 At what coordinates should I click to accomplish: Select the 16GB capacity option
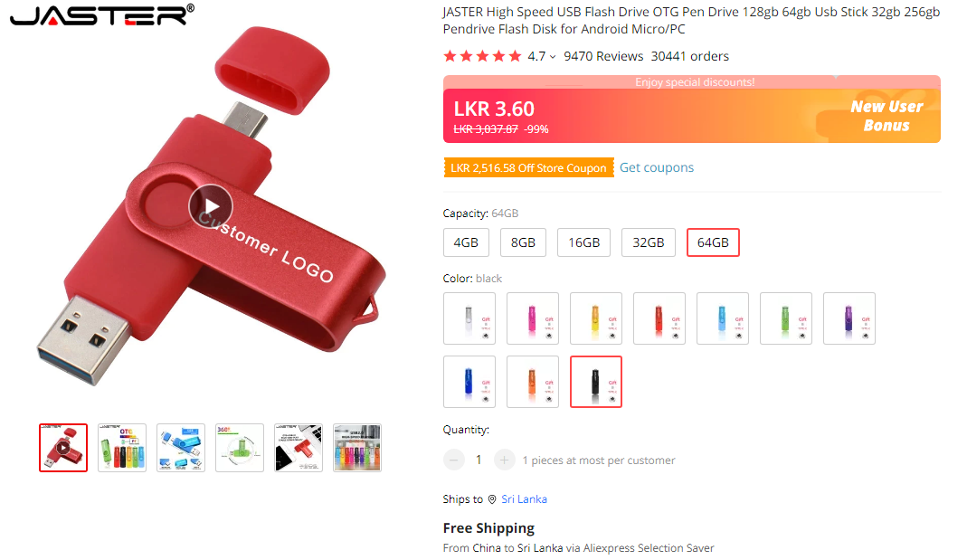click(x=584, y=242)
